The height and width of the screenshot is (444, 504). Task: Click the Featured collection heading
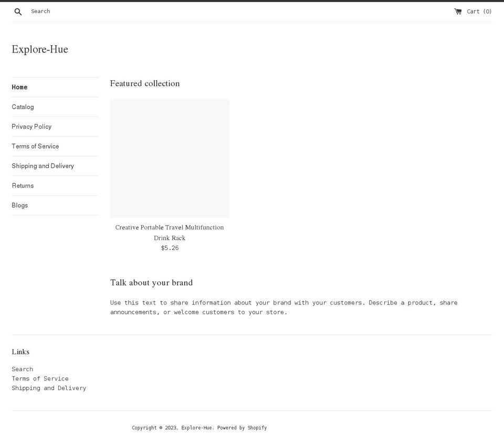(145, 83)
